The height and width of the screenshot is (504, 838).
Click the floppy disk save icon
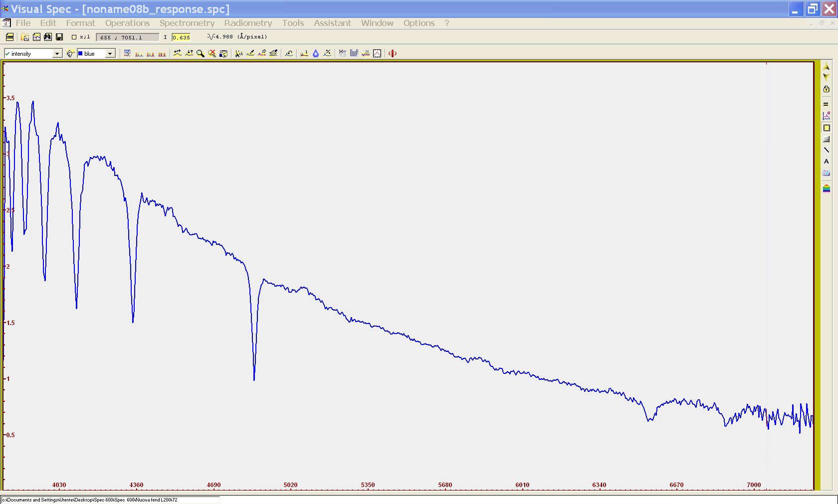tap(59, 37)
